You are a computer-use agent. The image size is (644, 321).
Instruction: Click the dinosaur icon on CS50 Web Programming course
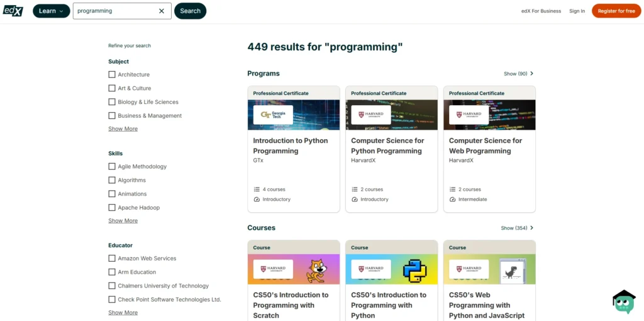tap(512, 271)
